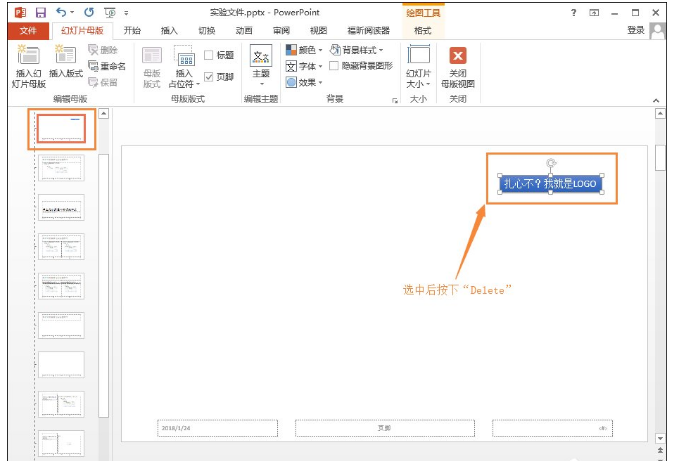Click Insert Layout icon in ribbon
This screenshot has height=461, width=679.
click(x=66, y=60)
